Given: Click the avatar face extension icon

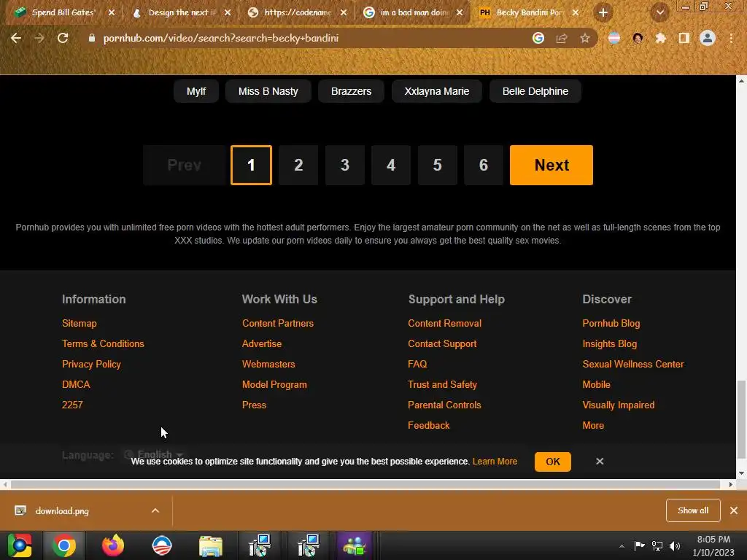Looking at the screenshot, I should point(638,38).
